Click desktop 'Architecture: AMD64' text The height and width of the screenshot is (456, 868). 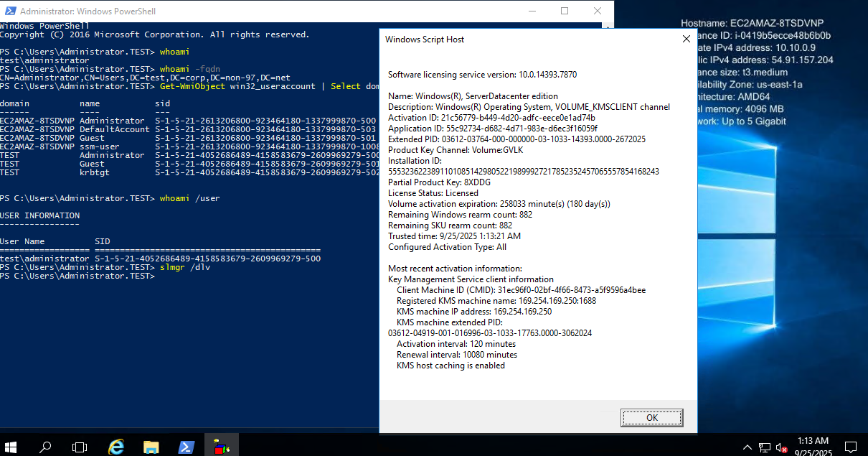point(733,97)
